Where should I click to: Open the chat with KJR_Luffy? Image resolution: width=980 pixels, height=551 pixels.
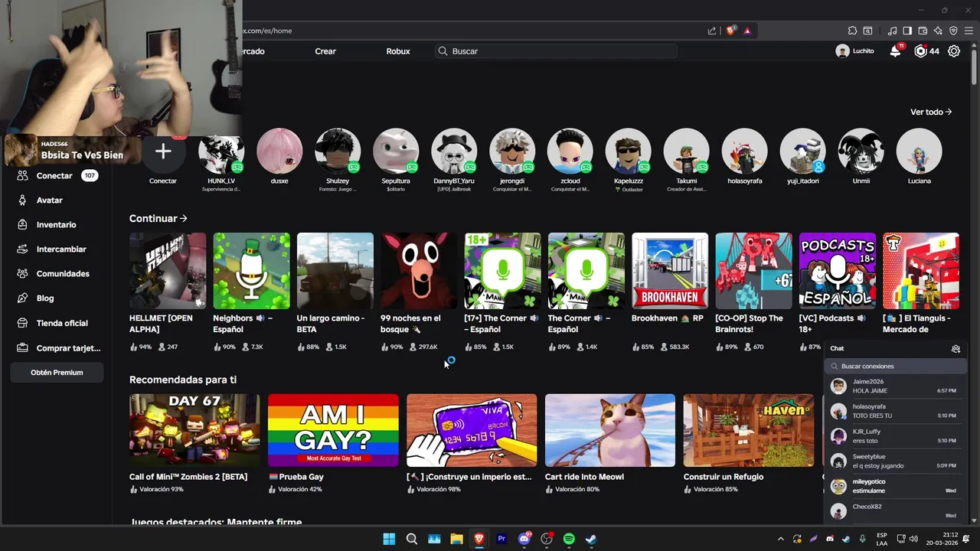(894, 436)
